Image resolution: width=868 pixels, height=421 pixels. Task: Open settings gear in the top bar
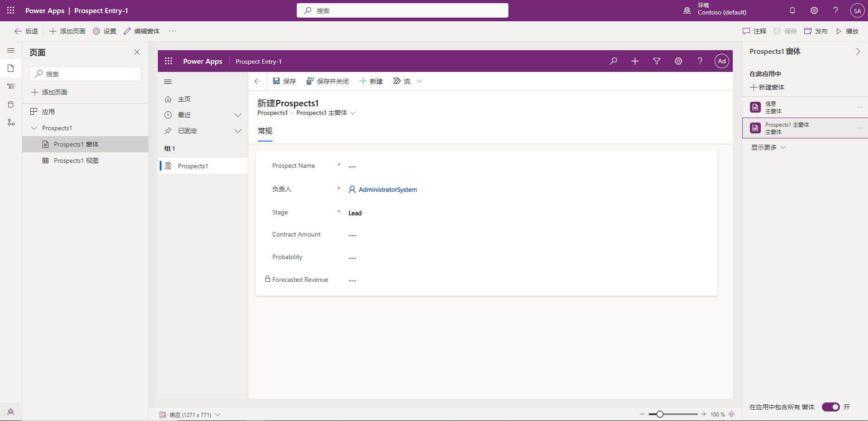pos(814,10)
